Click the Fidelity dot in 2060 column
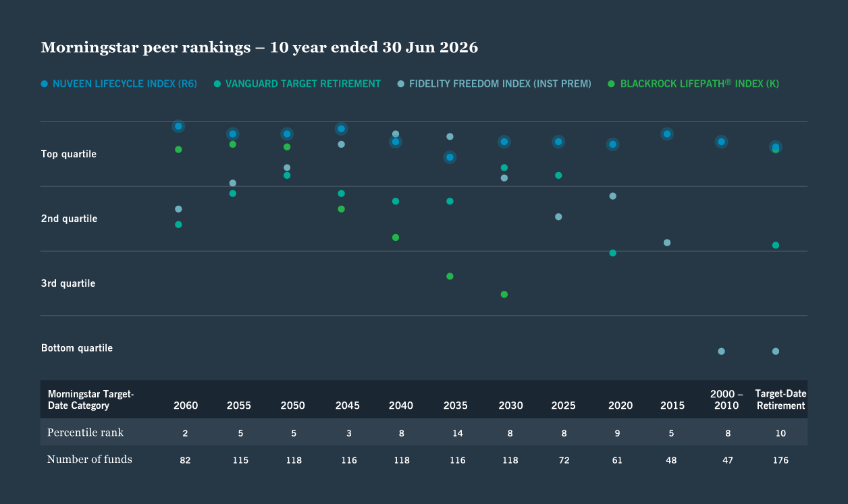Viewport: 848px width, 504px height. [178, 209]
